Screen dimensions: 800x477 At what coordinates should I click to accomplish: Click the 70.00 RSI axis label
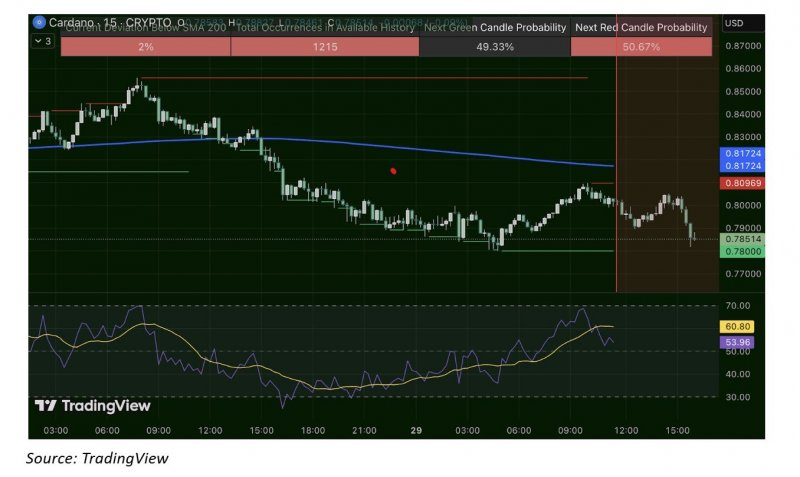[x=738, y=306]
